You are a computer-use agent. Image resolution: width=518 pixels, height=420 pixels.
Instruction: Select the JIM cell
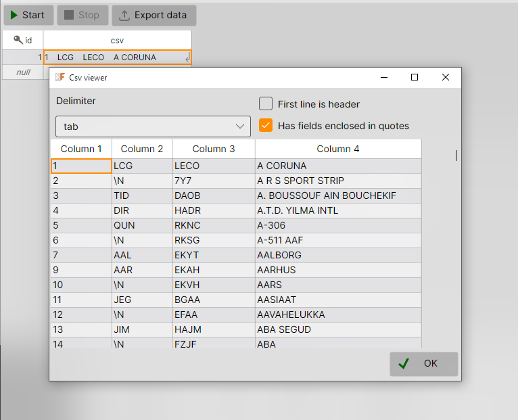point(142,329)
